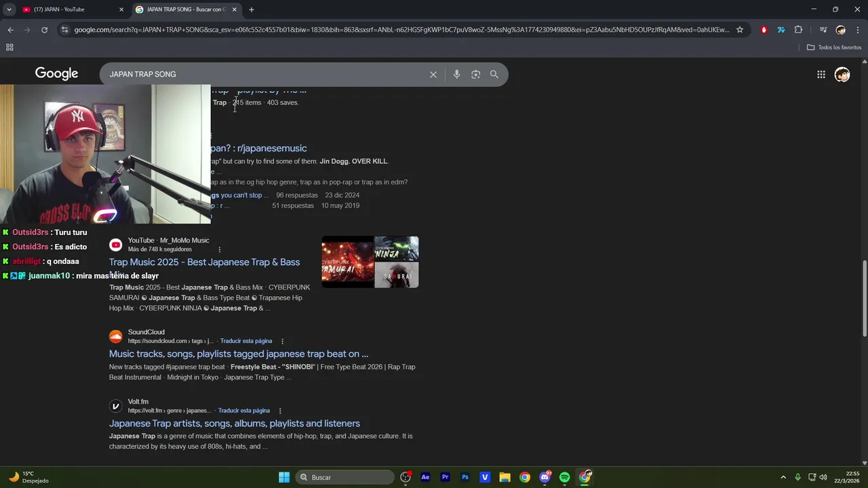Open File Explorer from the taskbar

pos(505,477)
